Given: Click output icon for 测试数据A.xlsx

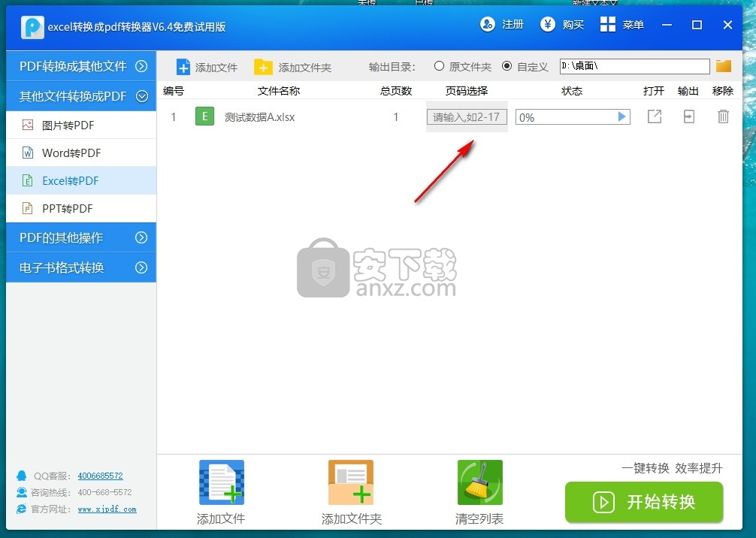Looking at the screenshot, I should pos(688,116).
